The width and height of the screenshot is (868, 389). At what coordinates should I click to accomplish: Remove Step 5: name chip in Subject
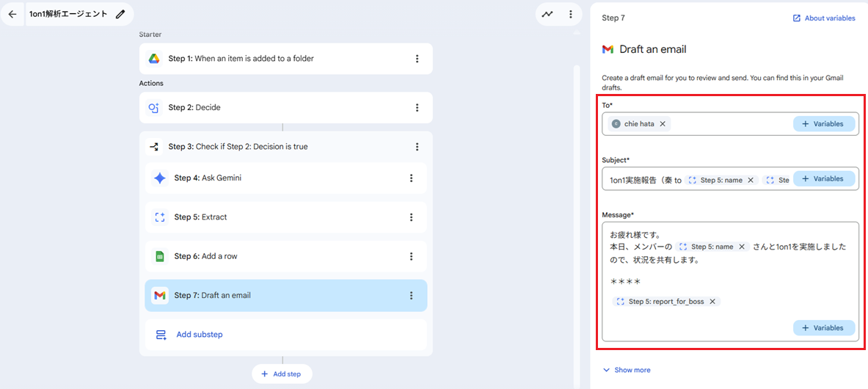(x=751, y=180)
